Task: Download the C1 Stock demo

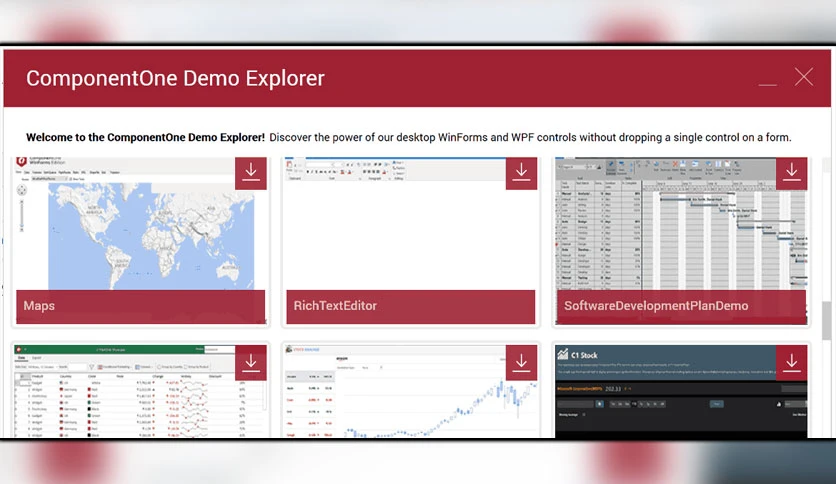Action: pos(792,362)
